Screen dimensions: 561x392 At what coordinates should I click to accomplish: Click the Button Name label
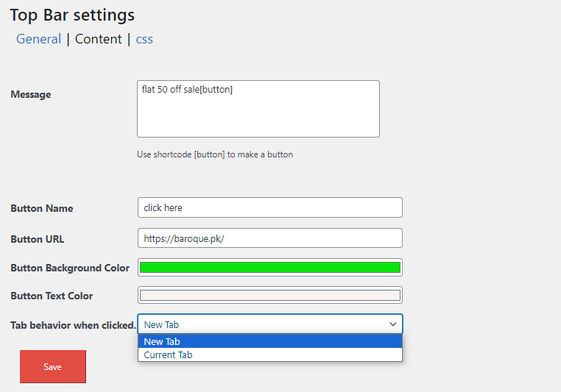coord(42,208)
